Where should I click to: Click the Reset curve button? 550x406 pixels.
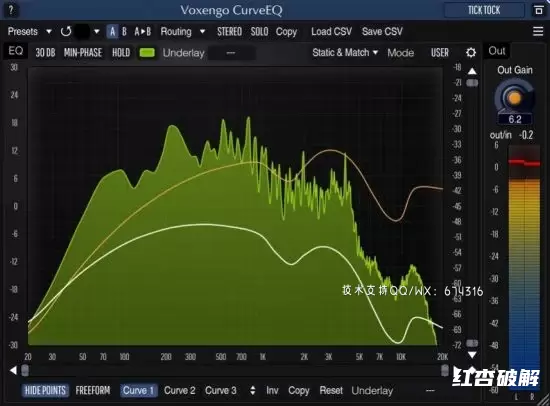coord(331,390)
